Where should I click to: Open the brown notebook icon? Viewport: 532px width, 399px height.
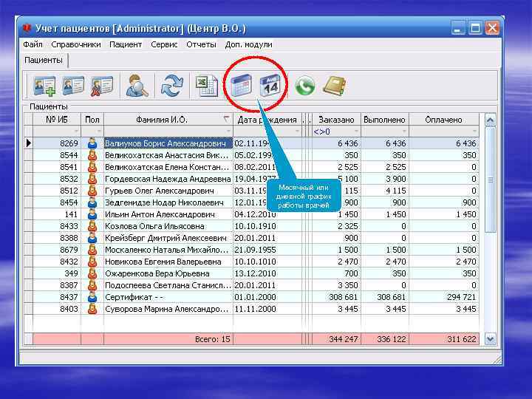click(334, 86)
